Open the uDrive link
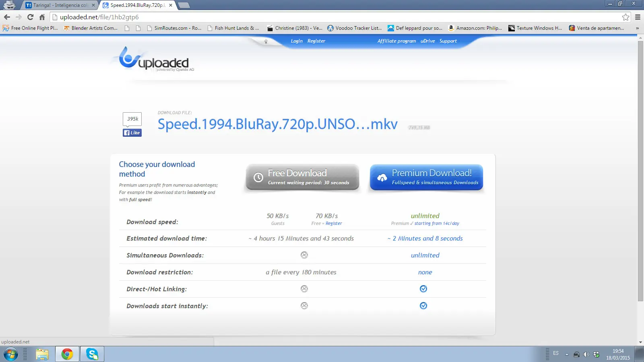Image resolution: width=644 pixels, height=362 pixels. coord(427,41)
